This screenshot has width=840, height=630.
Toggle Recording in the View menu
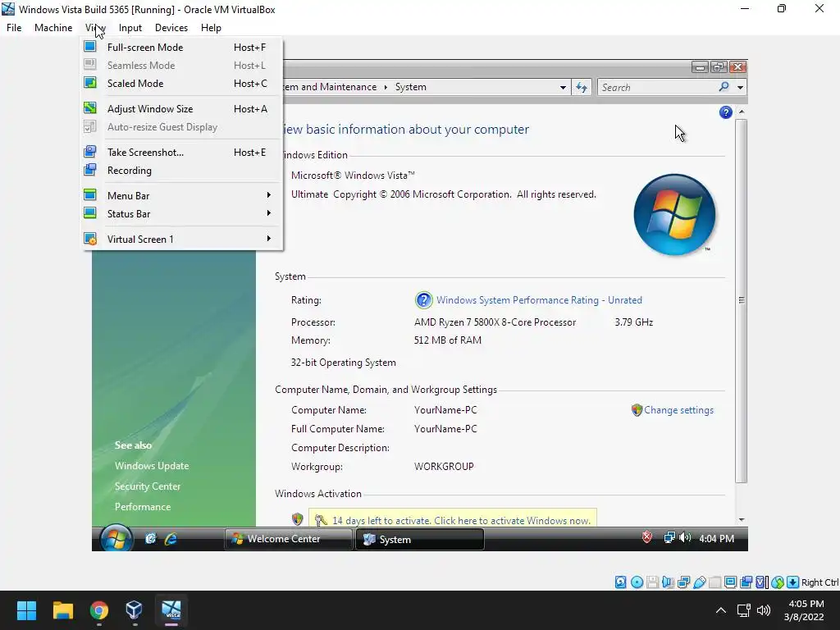point(182,171)
